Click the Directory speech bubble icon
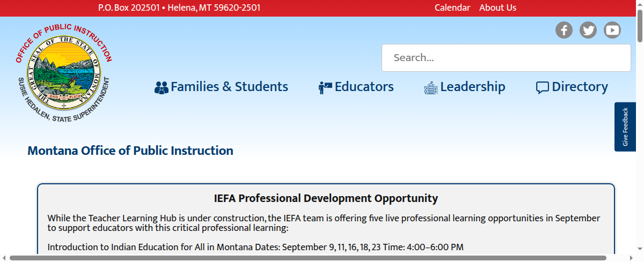This screenshot has width=644, height=262. pyautogui.click(x=543, y=87)
